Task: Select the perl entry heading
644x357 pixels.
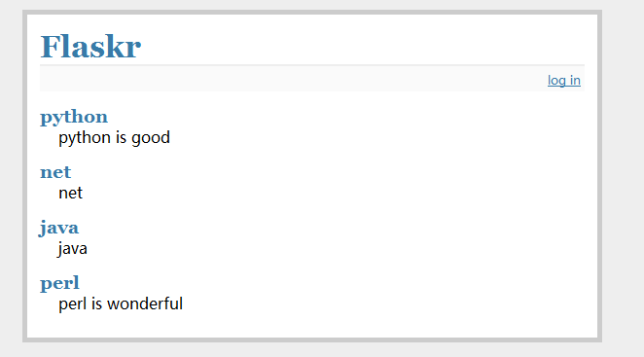Action: point(59,283)
